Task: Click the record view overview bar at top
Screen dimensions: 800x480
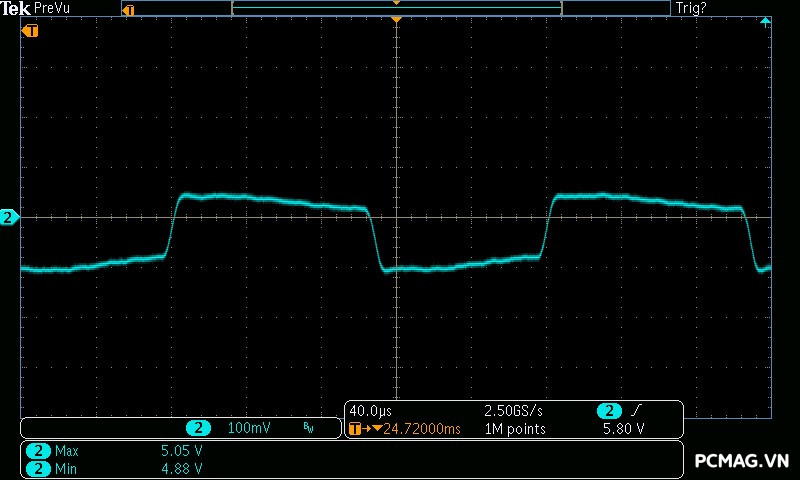Action: coord(396,9)
